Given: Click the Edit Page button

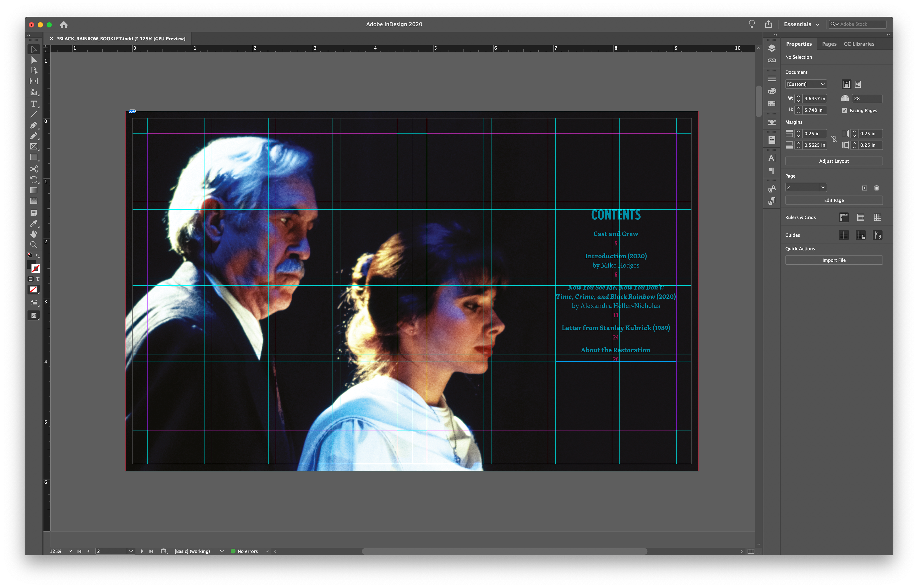Looking at the screenshot, I should (x=834, y=201).
